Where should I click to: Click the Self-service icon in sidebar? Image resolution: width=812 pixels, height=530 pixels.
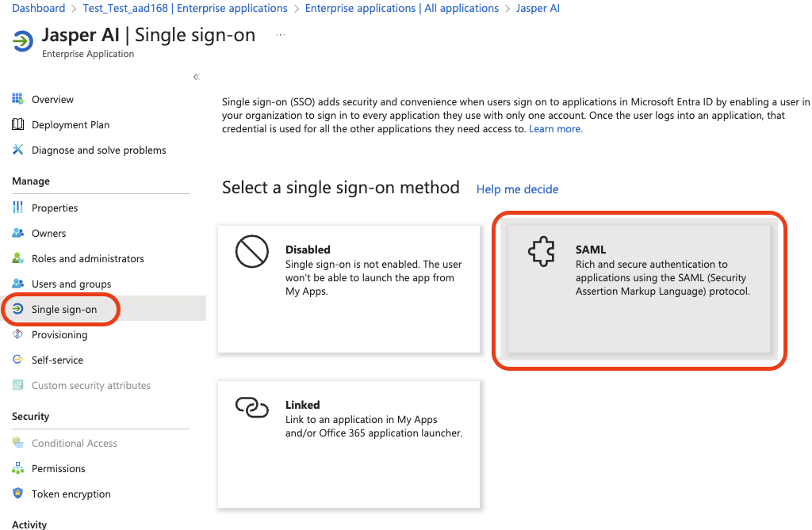[17, 360]
